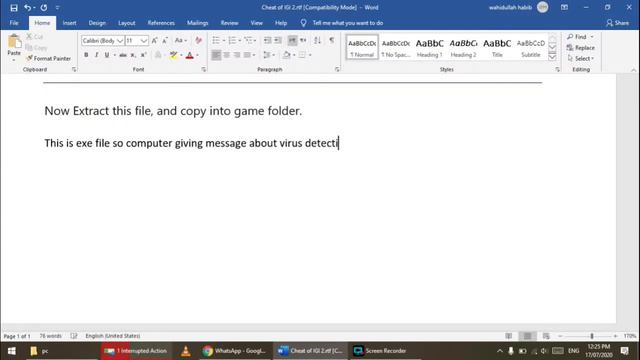
Task: Click the Share button
Action: (617, 23)
